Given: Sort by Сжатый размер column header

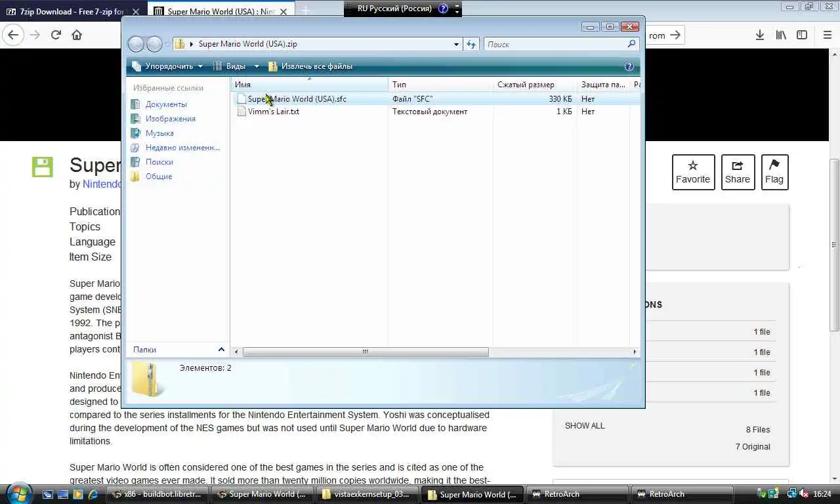Looking at the screenshot, I should click(x=535, y=85).
